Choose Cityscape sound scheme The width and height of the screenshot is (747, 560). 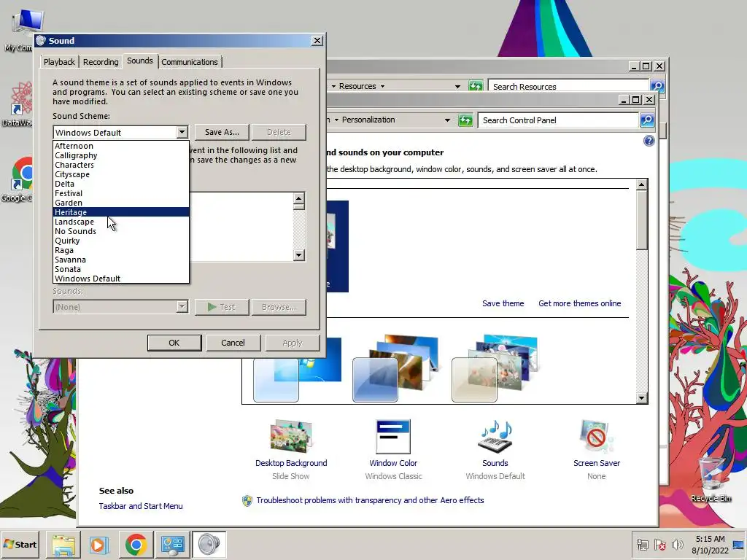point(121,175)
